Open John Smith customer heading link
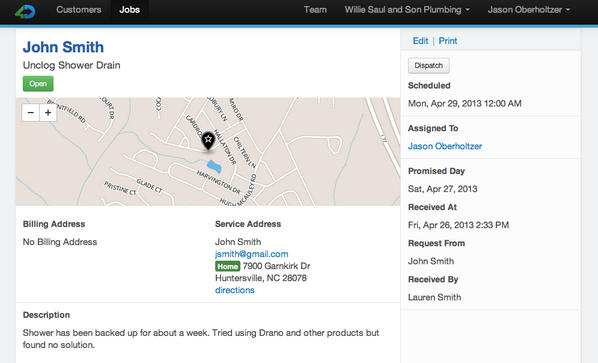The image size is (598, 363). tap(63, 47)
